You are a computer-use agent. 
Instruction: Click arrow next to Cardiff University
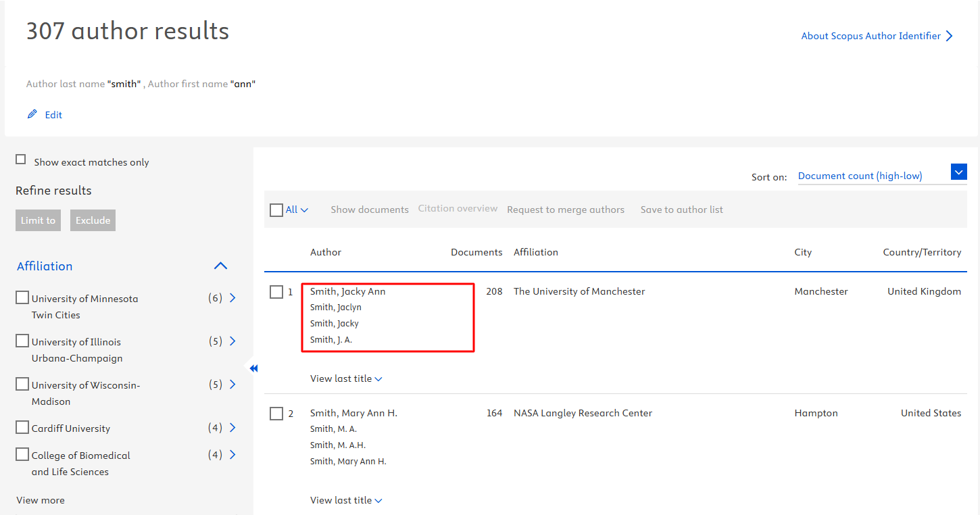(x=232, y=428)
